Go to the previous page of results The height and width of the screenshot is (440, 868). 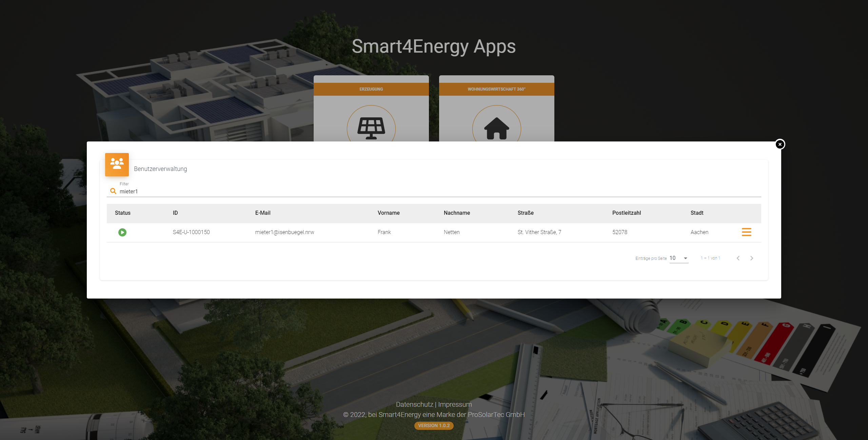738,258
